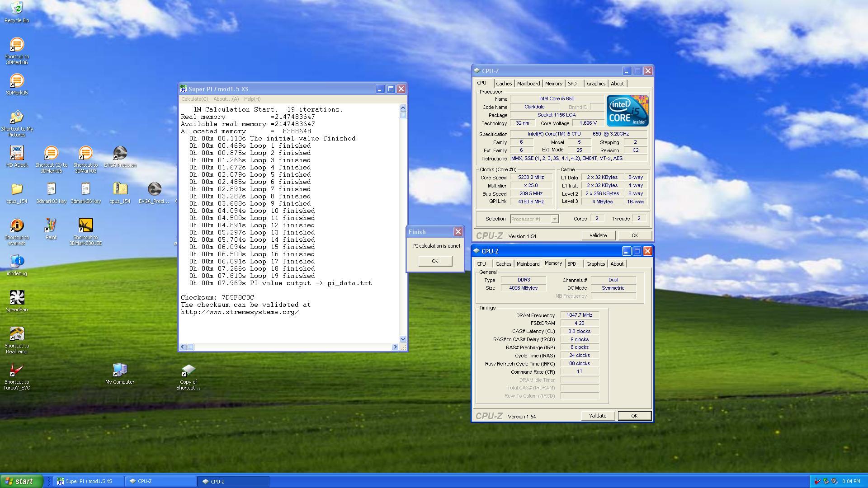
Task: Click Super PI horizontal scroll right arrow
Action: (x=395, y=347)
